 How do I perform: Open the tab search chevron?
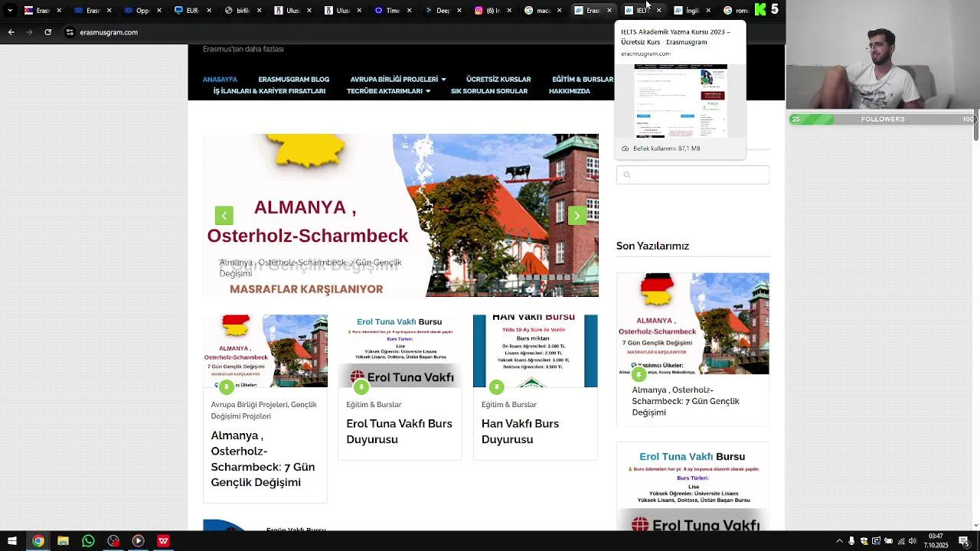tap(10, 11)
